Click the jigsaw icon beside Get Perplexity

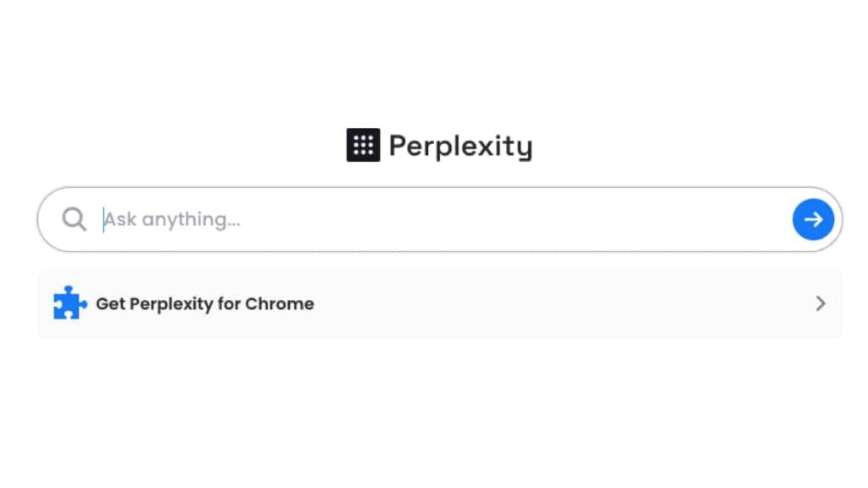coord(70,303)
